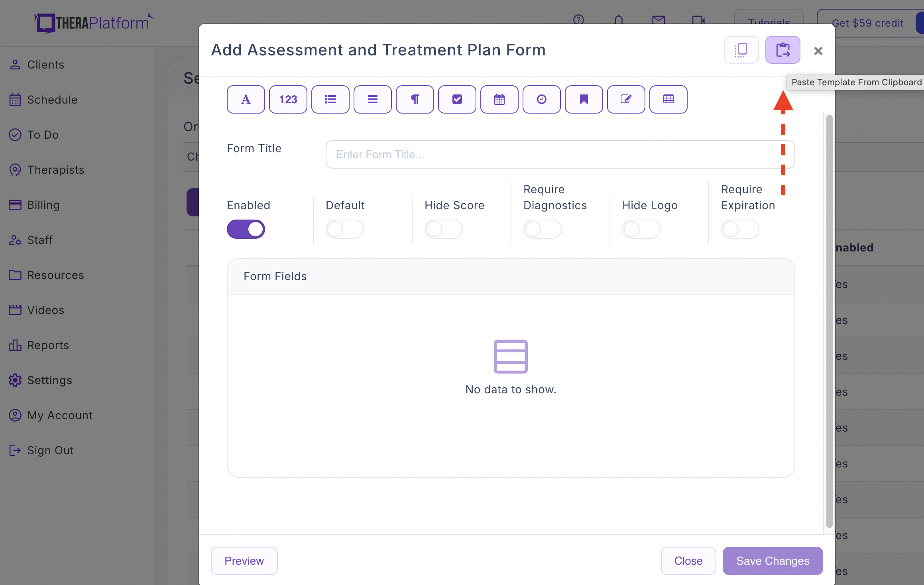The image size is (924, 585).
Task: Add a checkbox field
Action: tap(457, 99)
